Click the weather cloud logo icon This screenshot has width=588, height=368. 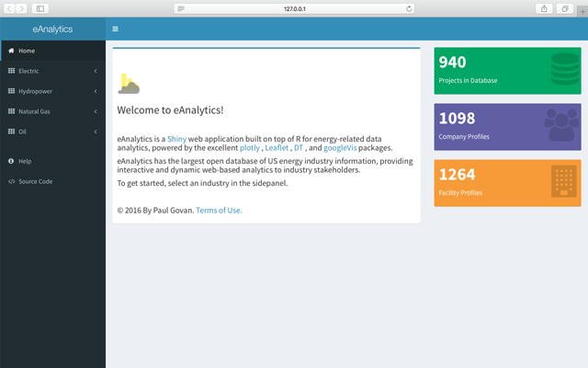coord(129,85)
